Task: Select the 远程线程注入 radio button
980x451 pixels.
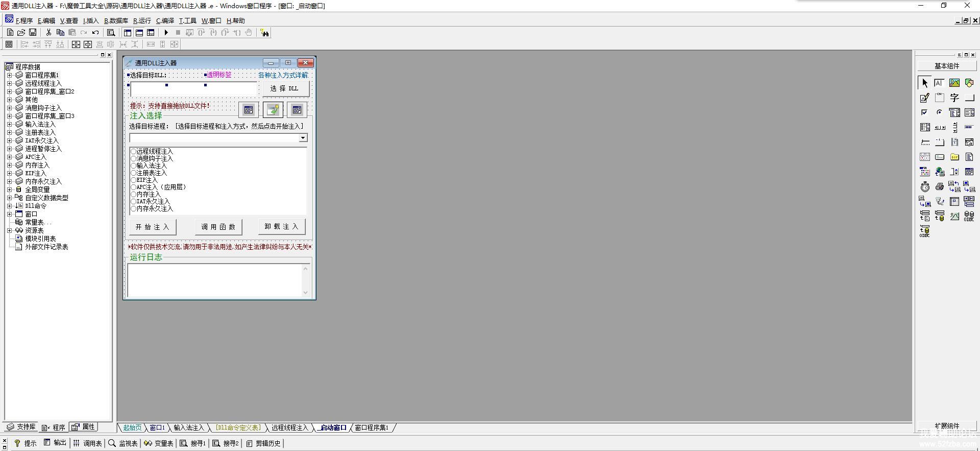Action: (152, 151)
